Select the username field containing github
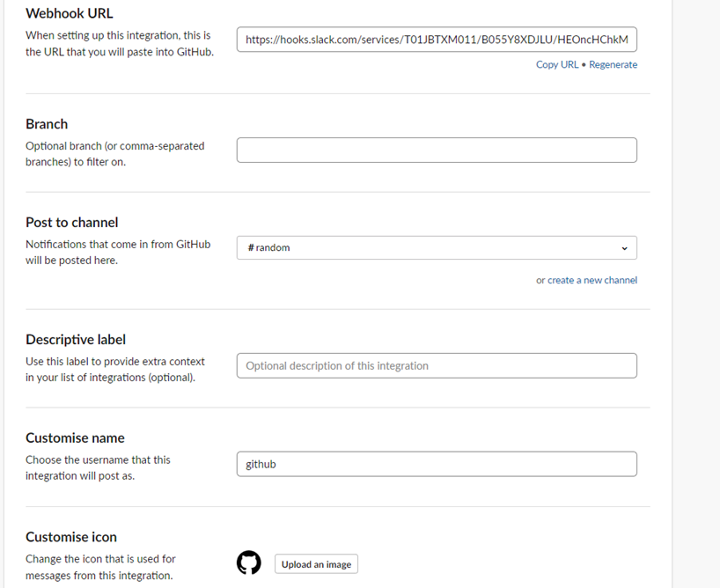Screen dimensions: 720x588 point(437,463)
